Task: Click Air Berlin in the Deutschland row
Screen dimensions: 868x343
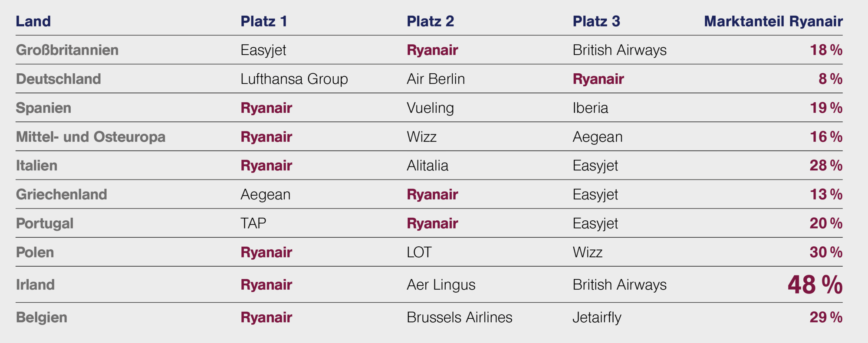Action: (x=436, y=79)
